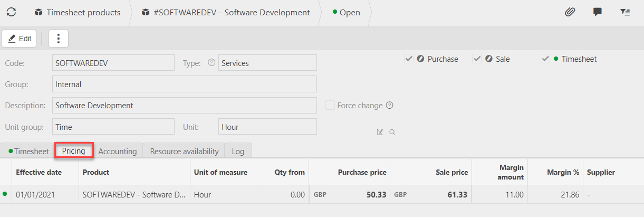The height and width of the screenshot is (217, 644).
Task: Open the Type field showing Services
Action: point(267,63)
